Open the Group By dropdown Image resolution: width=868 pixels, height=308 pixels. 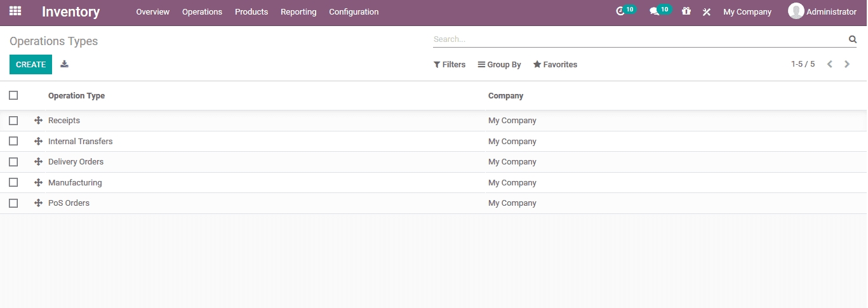point(499,65)
